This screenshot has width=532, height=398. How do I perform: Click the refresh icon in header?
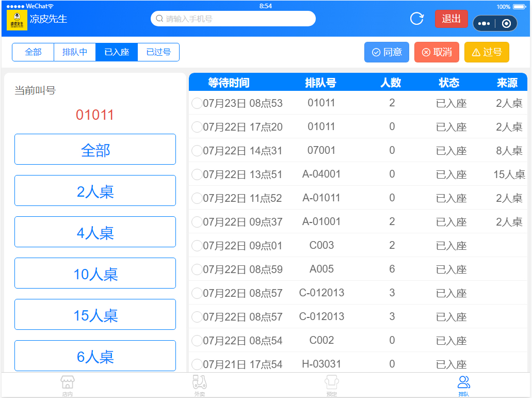tap(416, 19)
